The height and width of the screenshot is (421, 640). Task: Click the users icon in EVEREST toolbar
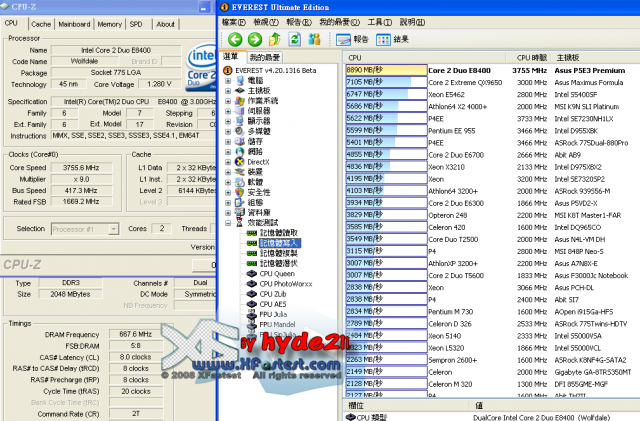point(314,39)
